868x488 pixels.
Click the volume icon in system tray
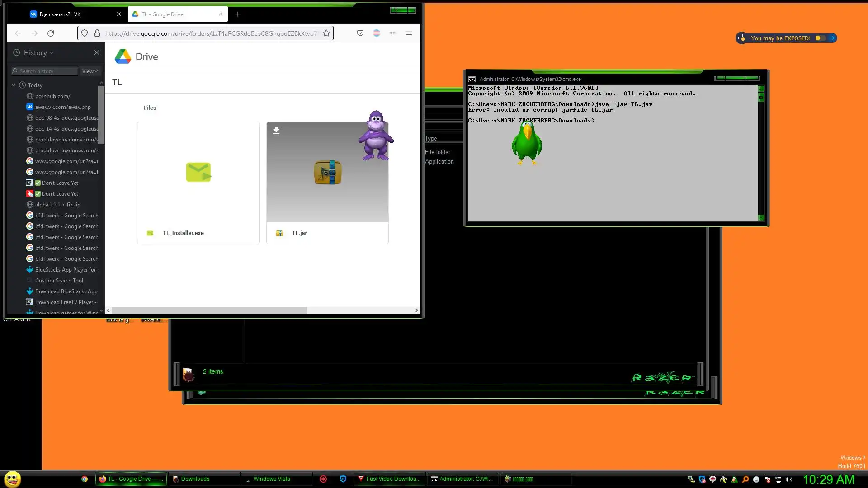[789, 479]
